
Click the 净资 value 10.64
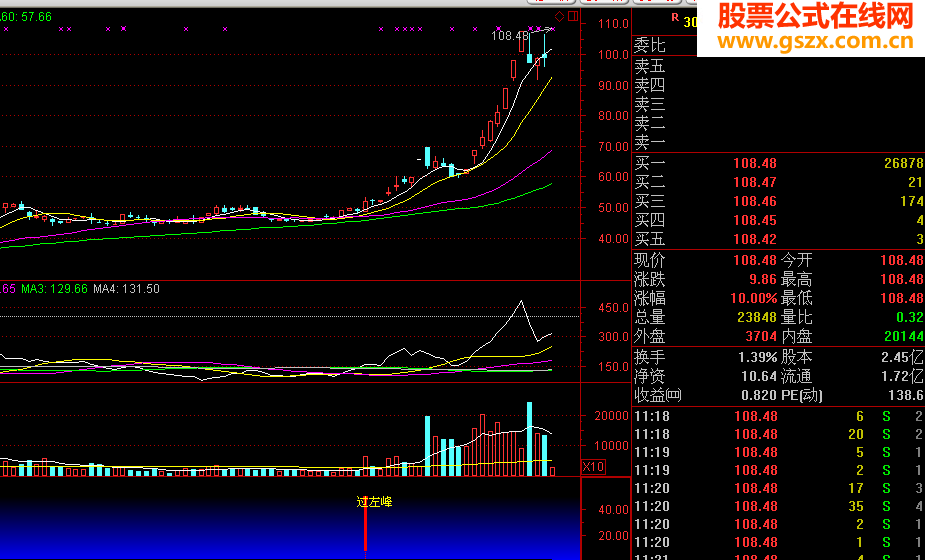point(759,376)
